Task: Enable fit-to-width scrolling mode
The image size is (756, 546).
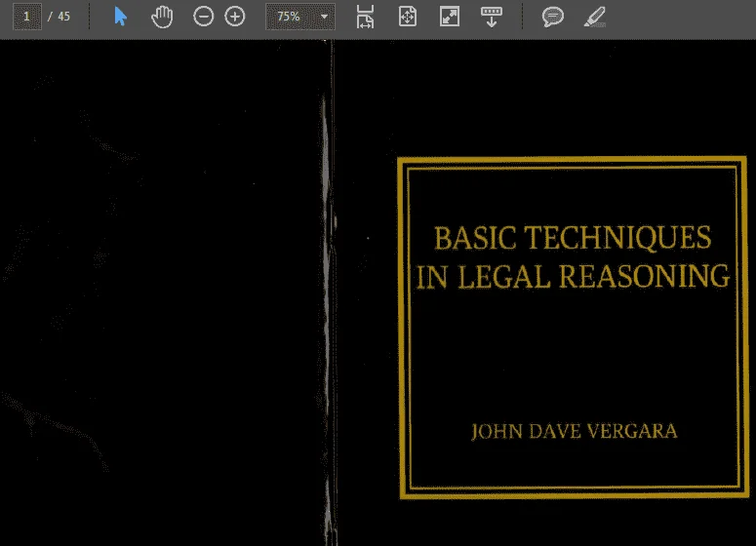Action: pos(365,17)
